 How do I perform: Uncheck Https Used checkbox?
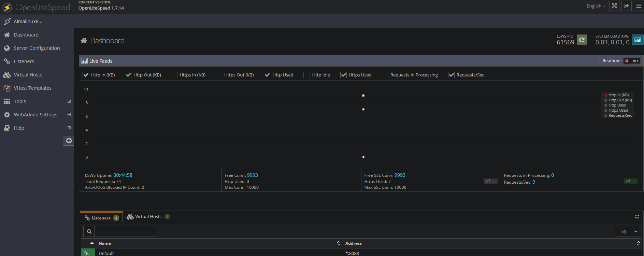(344, 75)
